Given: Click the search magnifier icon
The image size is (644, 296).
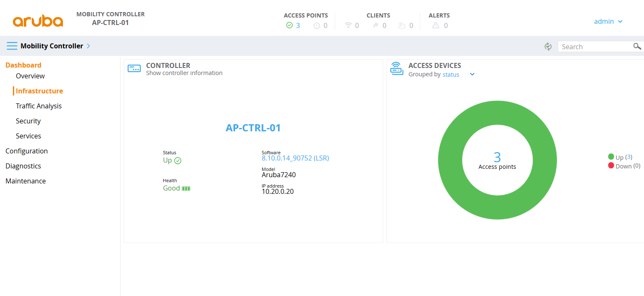Looking at the screenshot, I should click(x=637, y=46).
